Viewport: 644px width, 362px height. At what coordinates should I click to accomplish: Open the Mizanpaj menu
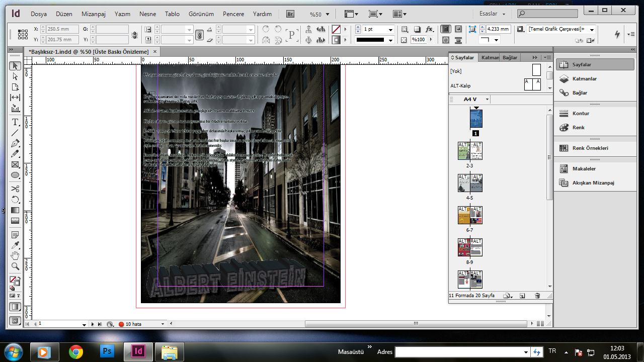pyautogui.click(x=93, y=14)
